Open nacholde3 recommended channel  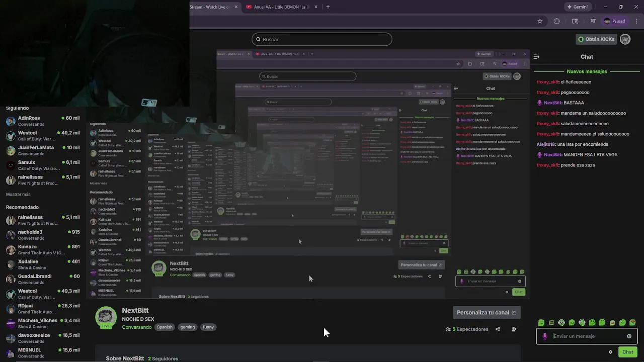[43, 235]
